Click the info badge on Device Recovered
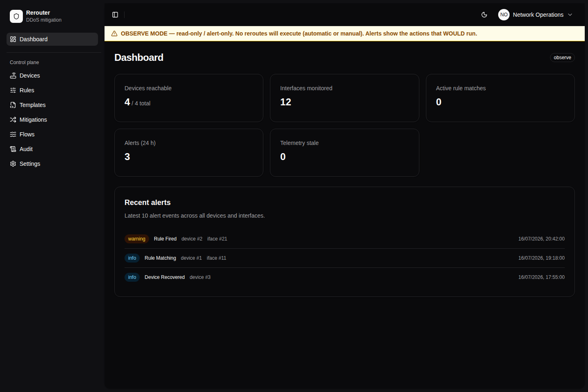588x392 pixels. click(x=132, y=277)
